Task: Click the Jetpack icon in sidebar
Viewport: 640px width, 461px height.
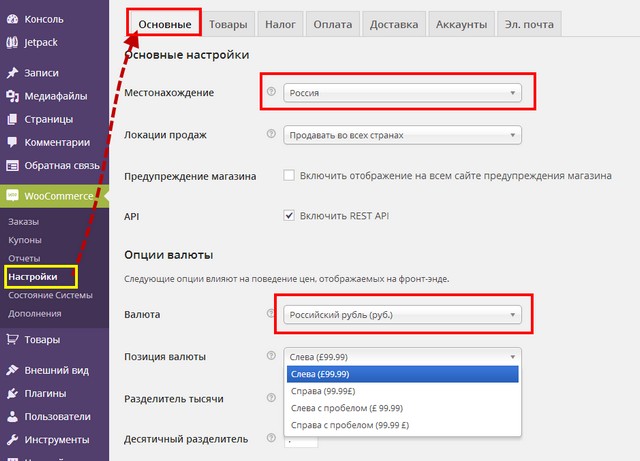Action: [13, 42]
